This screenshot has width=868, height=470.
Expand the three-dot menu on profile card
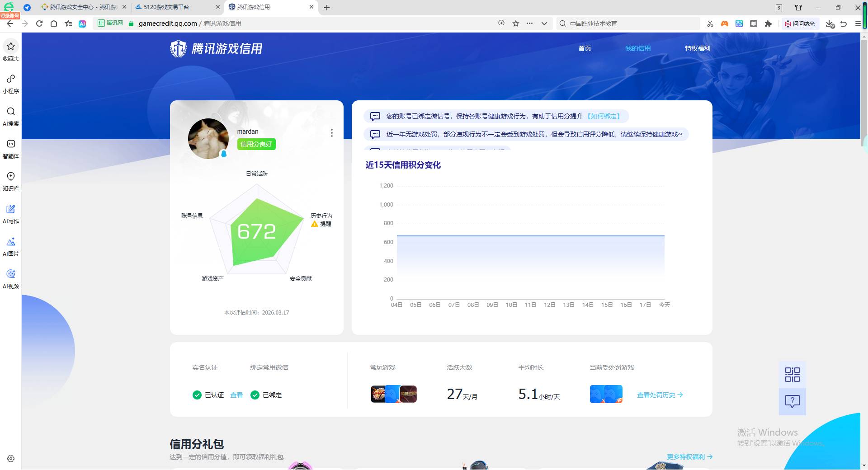(x=332, y=133)
